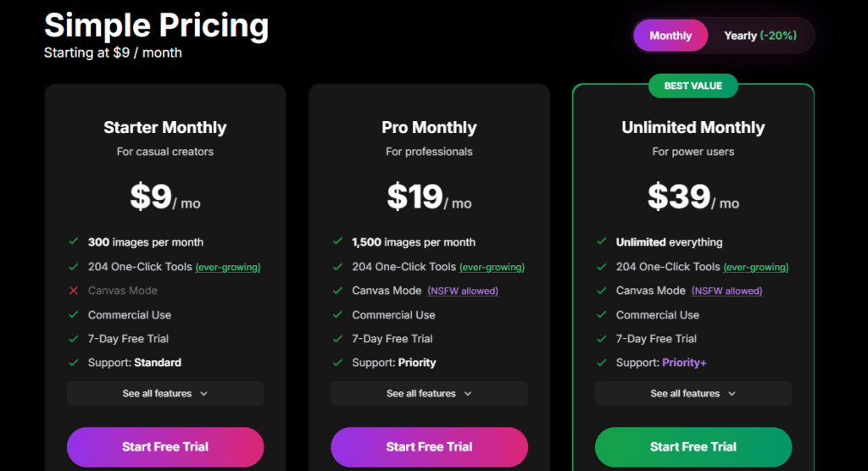Viewport: 868px width, 471px height.
Task: Click the green Start Free Trial button
Action: [x=693, y=446]
